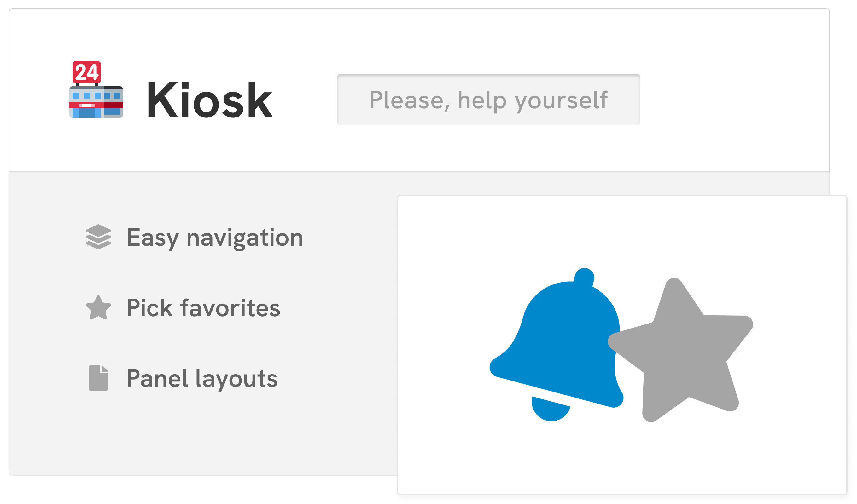Select the Pick favorites item
Screen dimensions: 857x504
pyautogui.click(x=203, y=308)
